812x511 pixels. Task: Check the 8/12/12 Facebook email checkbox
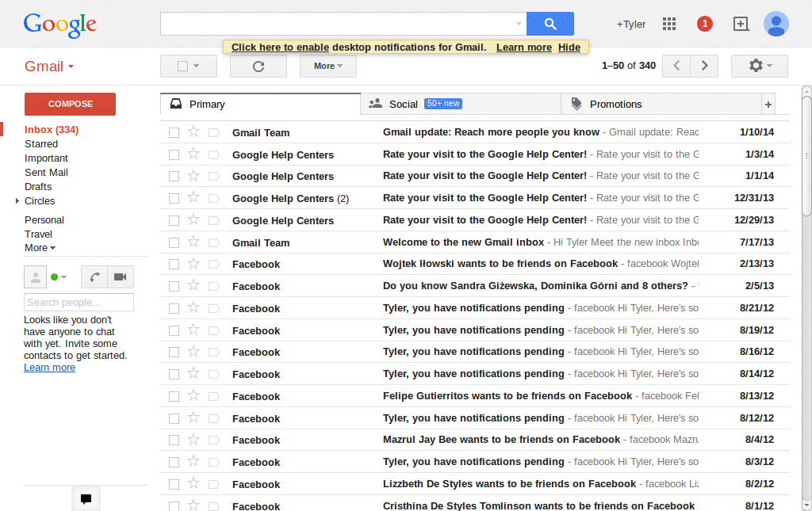pyautogui.click(x=174, y=418)
